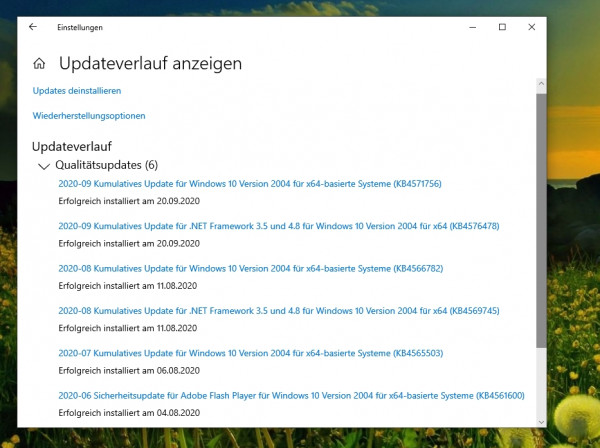Open Adobe Flash Player security update KB4561600
600x448 pixels.
pos(291,396)
